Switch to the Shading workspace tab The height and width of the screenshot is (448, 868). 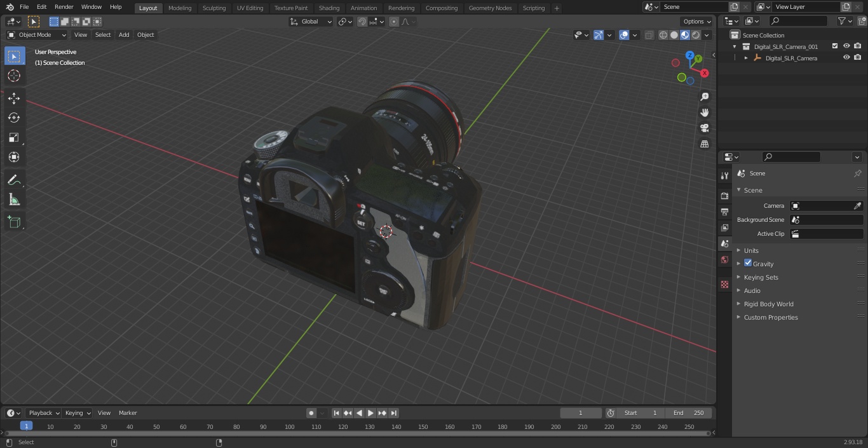pyautogui.click(x=329, y=8)
